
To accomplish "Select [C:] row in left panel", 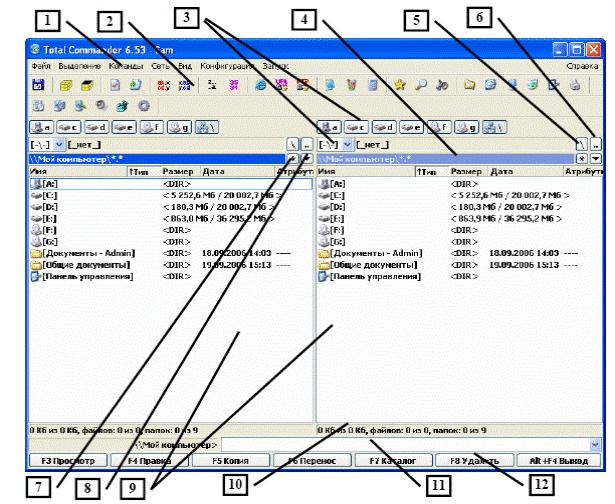I will pyautogui.click(x=171, y=195).
